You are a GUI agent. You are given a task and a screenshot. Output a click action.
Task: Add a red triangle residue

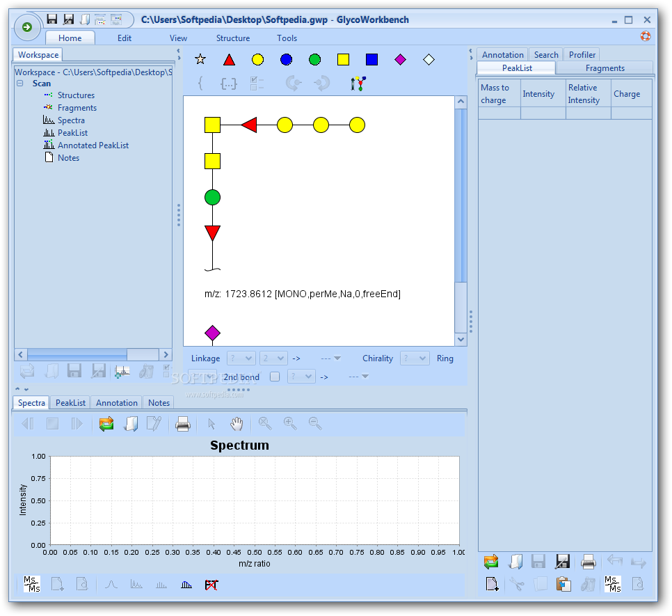click(230, 60)
